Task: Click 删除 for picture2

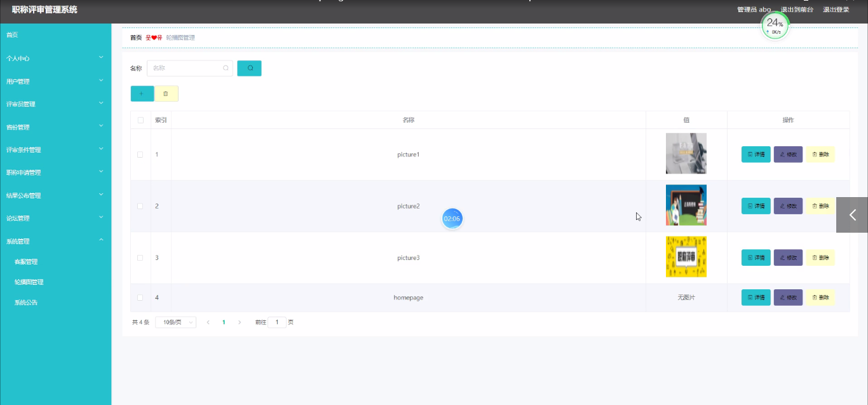Action: [820, 206]
